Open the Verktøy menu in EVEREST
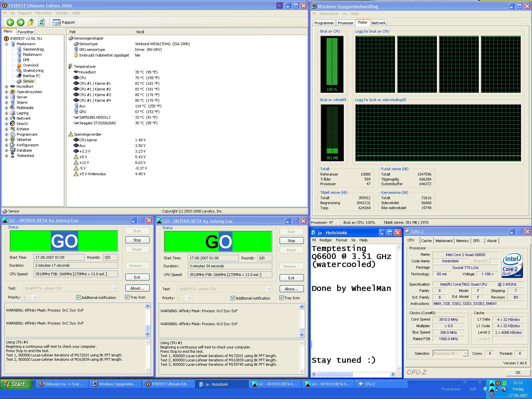This screenshot has width=532, height=399. [x=62, y=13]
